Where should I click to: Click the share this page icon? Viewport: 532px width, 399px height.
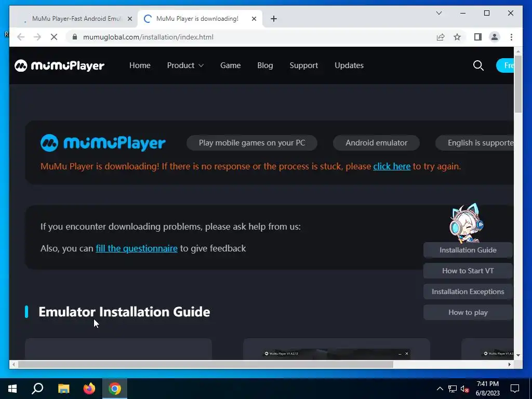point(441,37)
